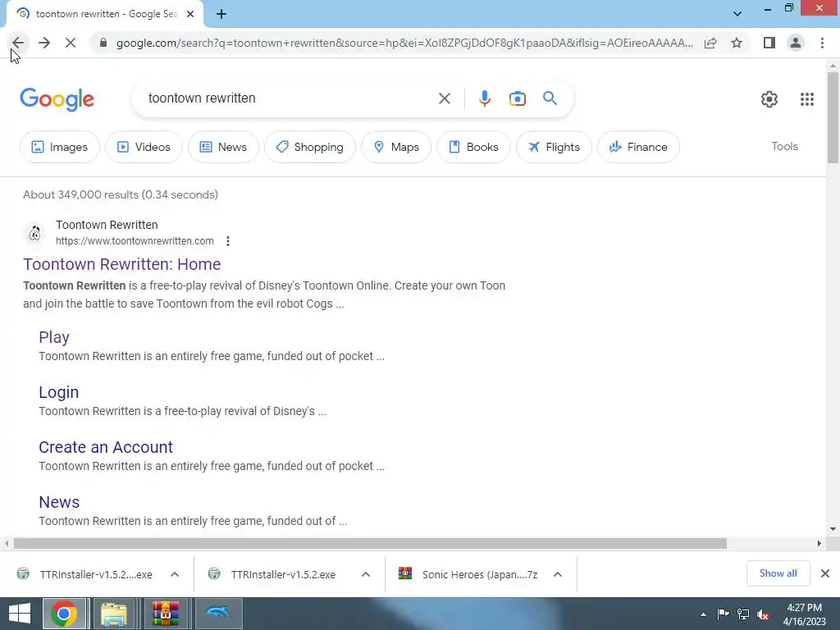Switch to Books results

tap(473, 147)
